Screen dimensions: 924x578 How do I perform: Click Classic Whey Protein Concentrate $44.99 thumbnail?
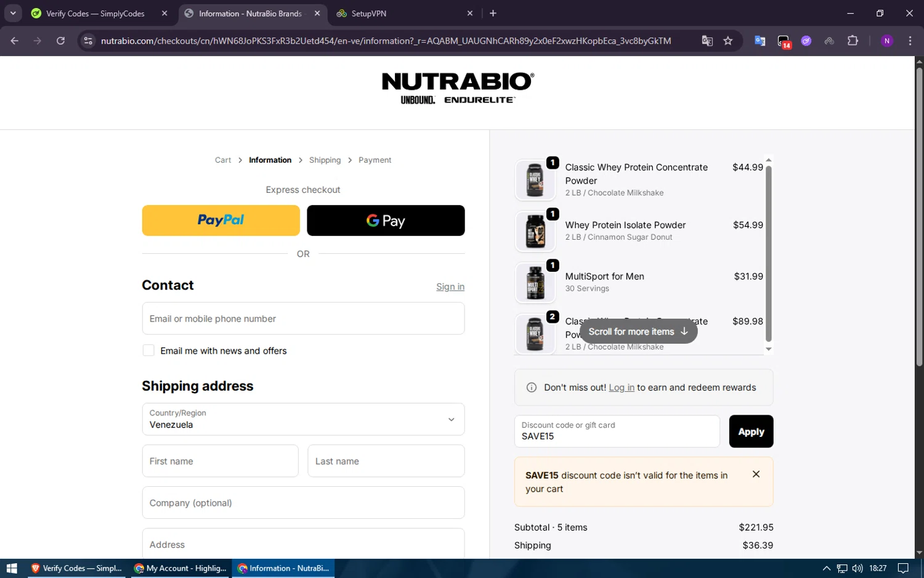(x=535, y=180)
